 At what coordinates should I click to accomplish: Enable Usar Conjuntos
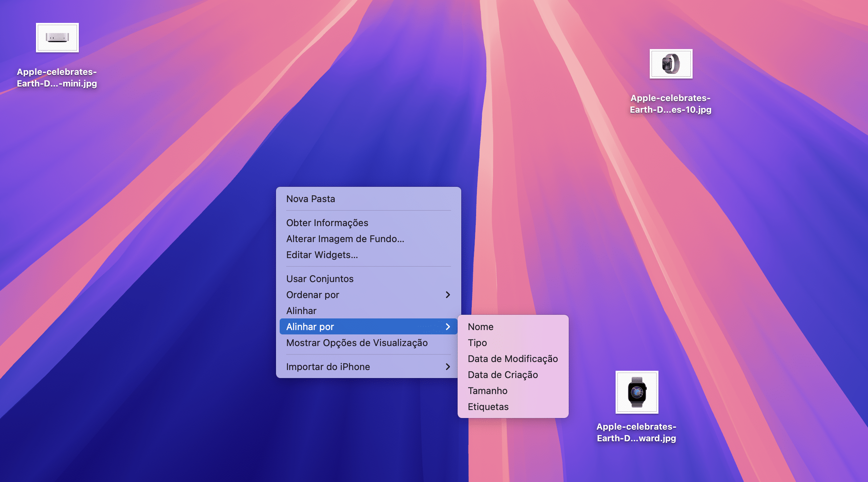368,279
